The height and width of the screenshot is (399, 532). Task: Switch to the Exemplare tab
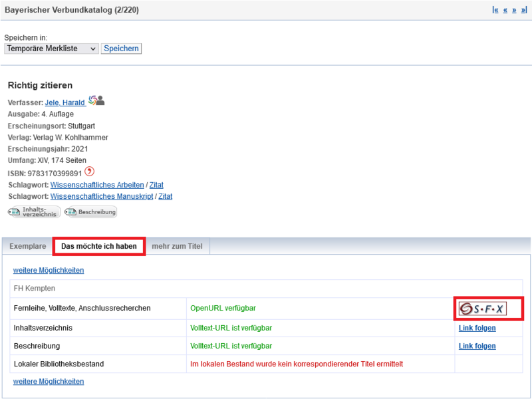[x=27, y=247]
